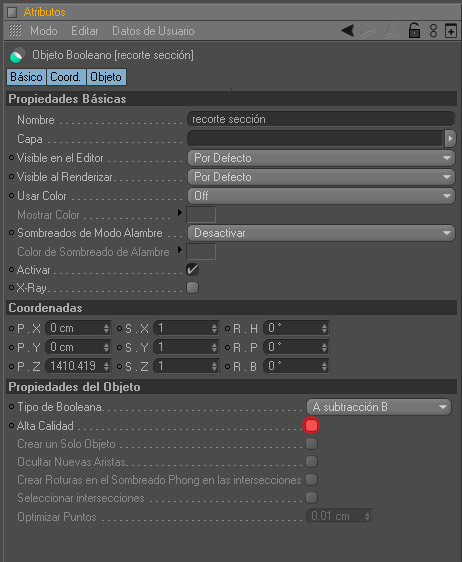This screenshot has height=562, width=462.
Task: Enable the Alta Calidad checkbox
Action: coord(311,425)
